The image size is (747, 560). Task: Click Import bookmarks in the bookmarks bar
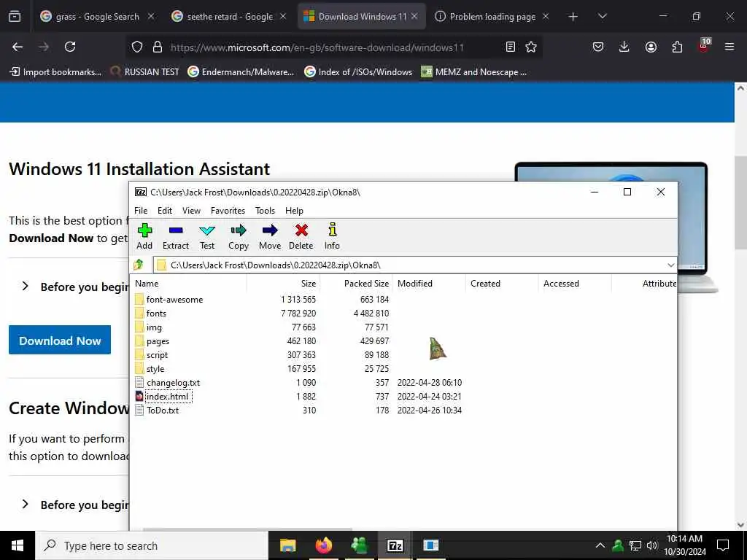[x=55, y=72]
